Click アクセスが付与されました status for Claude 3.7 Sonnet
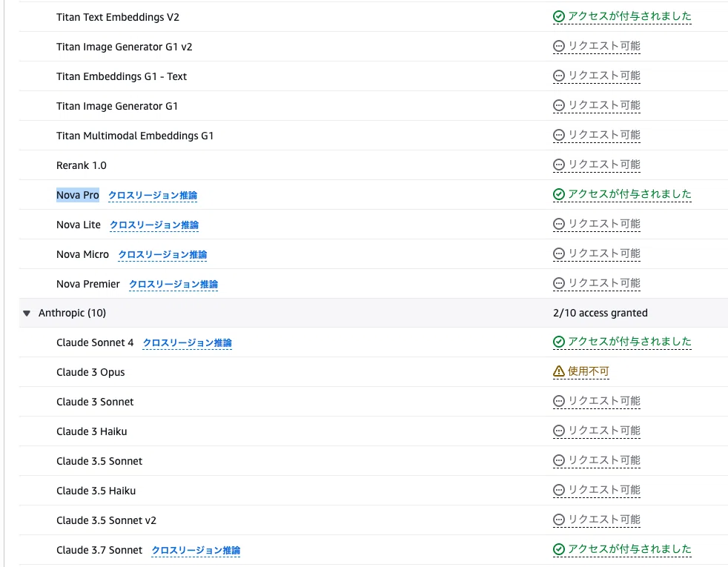This screenshot has width=728, height=567. tap(629, 549)
